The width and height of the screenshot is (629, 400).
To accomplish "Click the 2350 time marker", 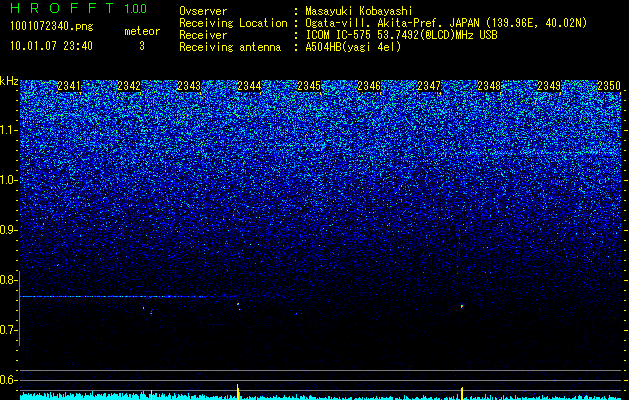I will pyautogui.click(x=609, y=86).
